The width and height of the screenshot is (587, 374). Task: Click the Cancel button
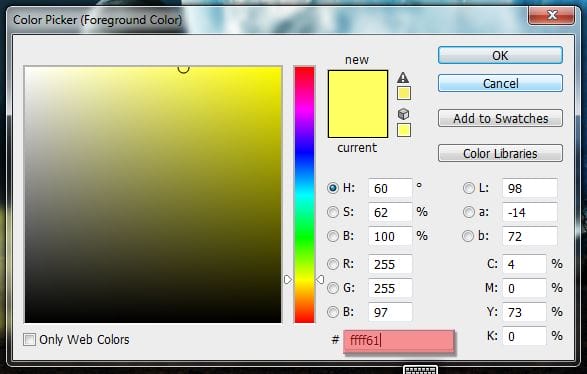pos(500,83)
